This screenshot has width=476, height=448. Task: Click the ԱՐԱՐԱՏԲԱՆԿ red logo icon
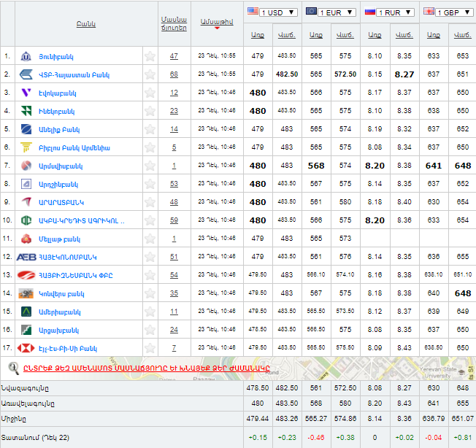[x=26, y=201]
